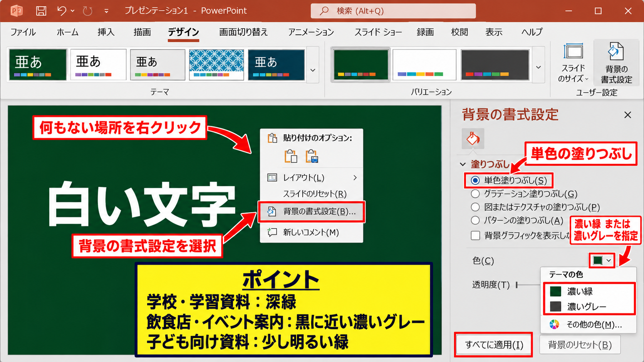This screenshot has width=644, height=362.
Task: Open the 色 fill color dropdown
Action: coord(602,260)
